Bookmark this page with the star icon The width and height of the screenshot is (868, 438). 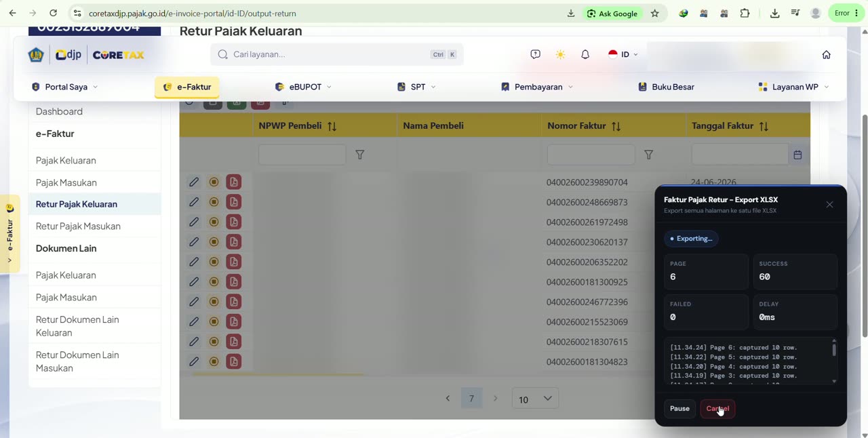(x=654, y=13)
